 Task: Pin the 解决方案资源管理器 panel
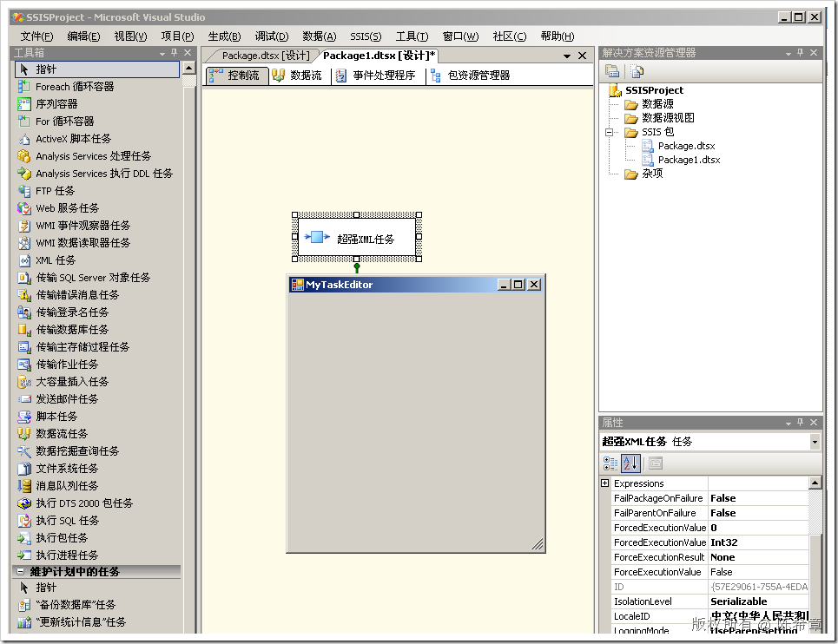pyautogui.click(x=800, y=52)
